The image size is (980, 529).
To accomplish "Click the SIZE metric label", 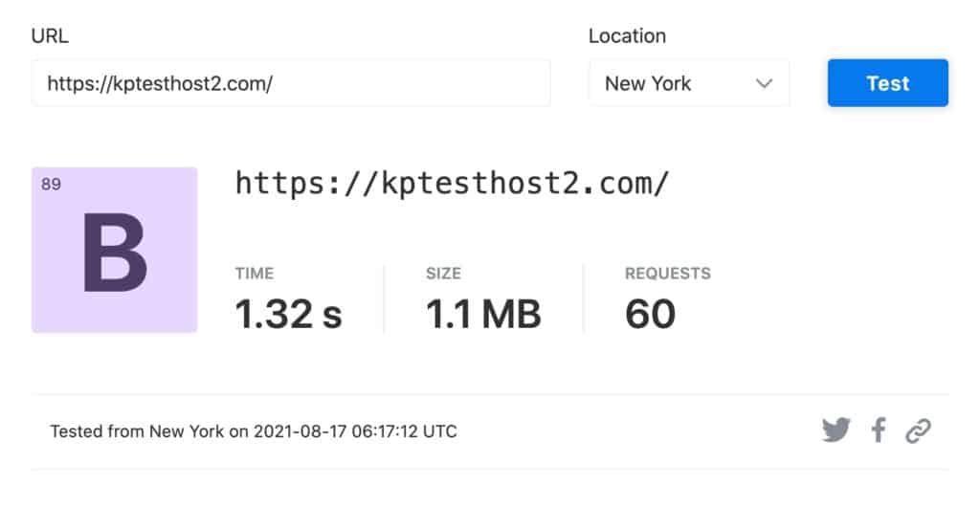I will (444, 274).
